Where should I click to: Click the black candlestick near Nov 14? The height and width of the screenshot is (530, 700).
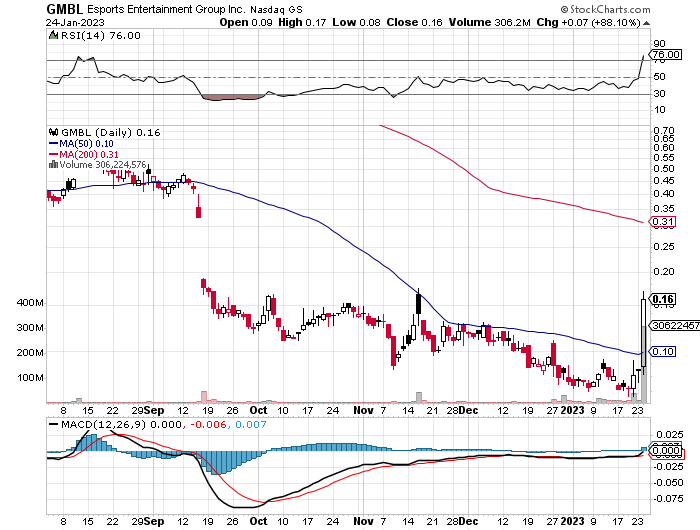(418, 304)
